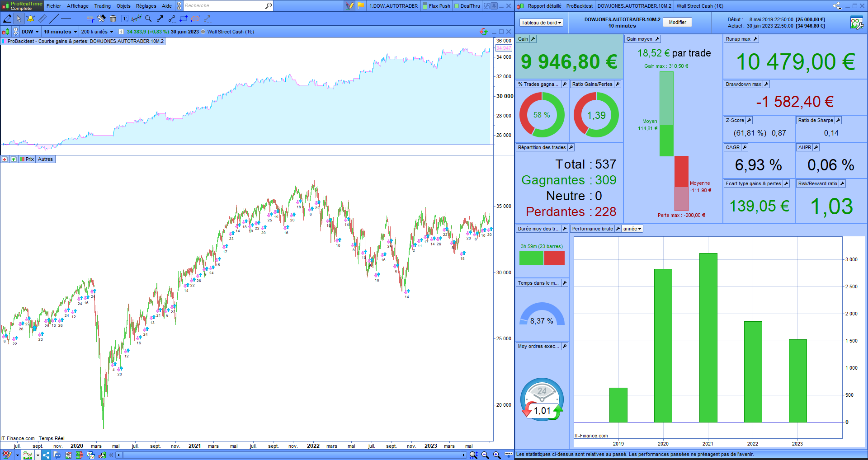Select the blue rectangle drawing tool
This screenshot has width=868, height=460.
(184, 19)
